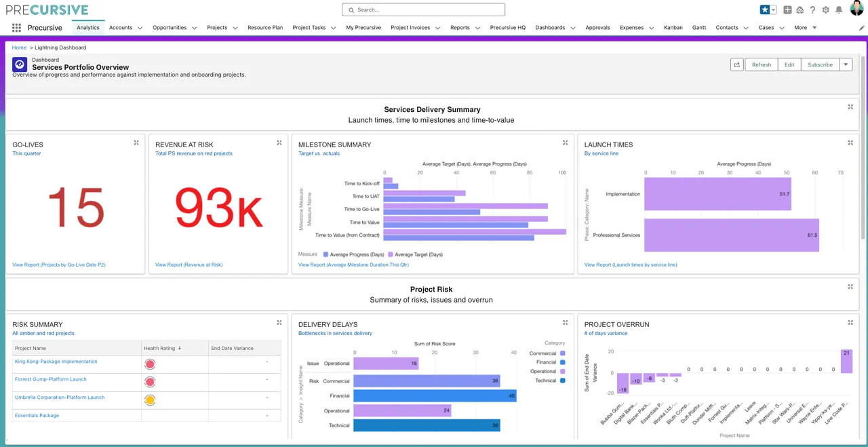View Report Launch times by service line
Viewport: 868px width, 447px height.
[x=631, y=265]
